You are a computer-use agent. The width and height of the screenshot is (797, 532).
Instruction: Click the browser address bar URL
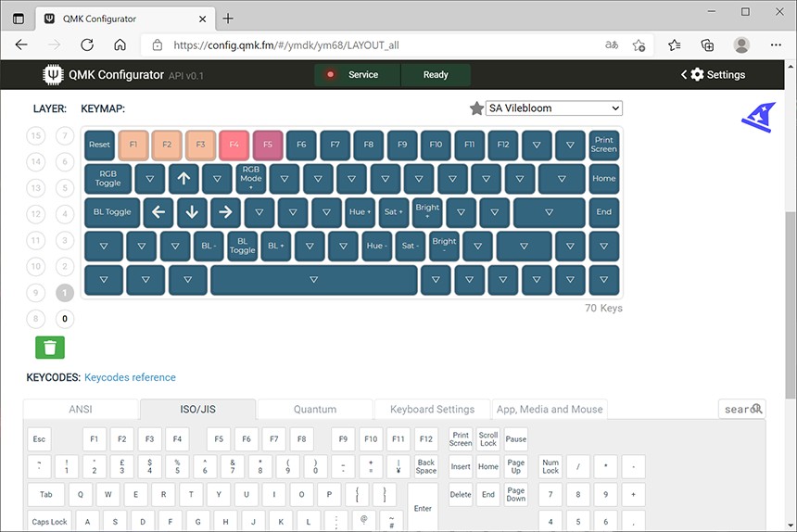[x=286, y=45]
